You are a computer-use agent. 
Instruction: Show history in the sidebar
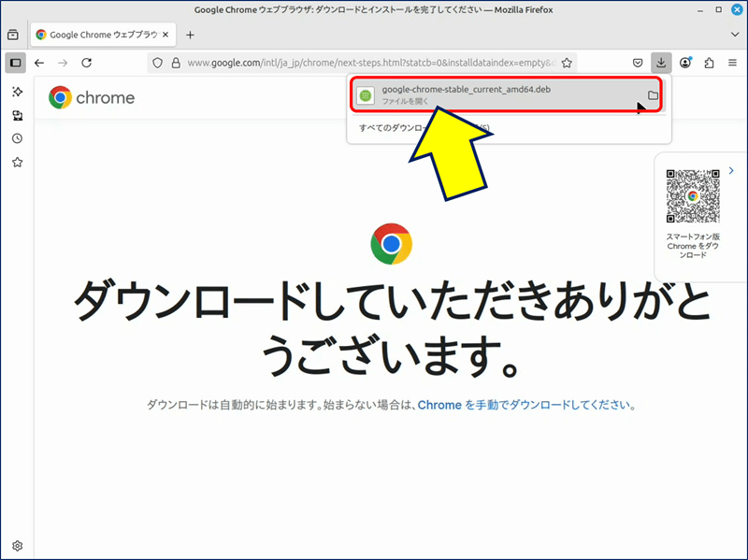[x=18, y=138]
